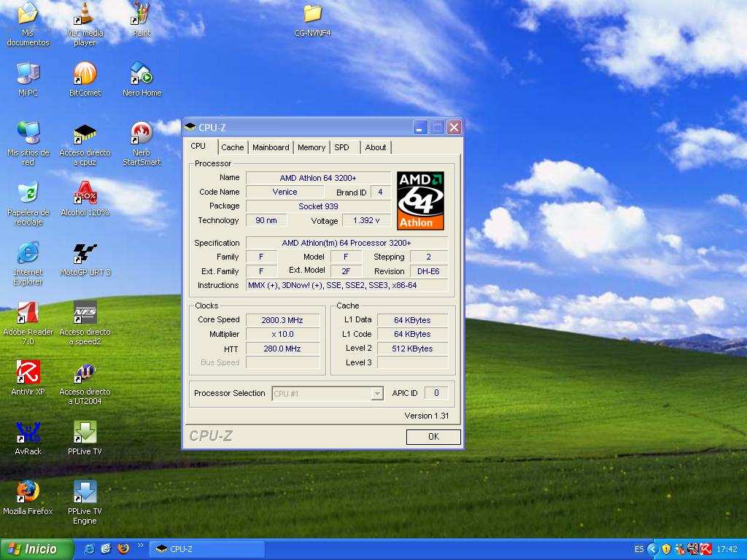Open the About tab
Screen dimensions: 747x560
pos(376,147)
